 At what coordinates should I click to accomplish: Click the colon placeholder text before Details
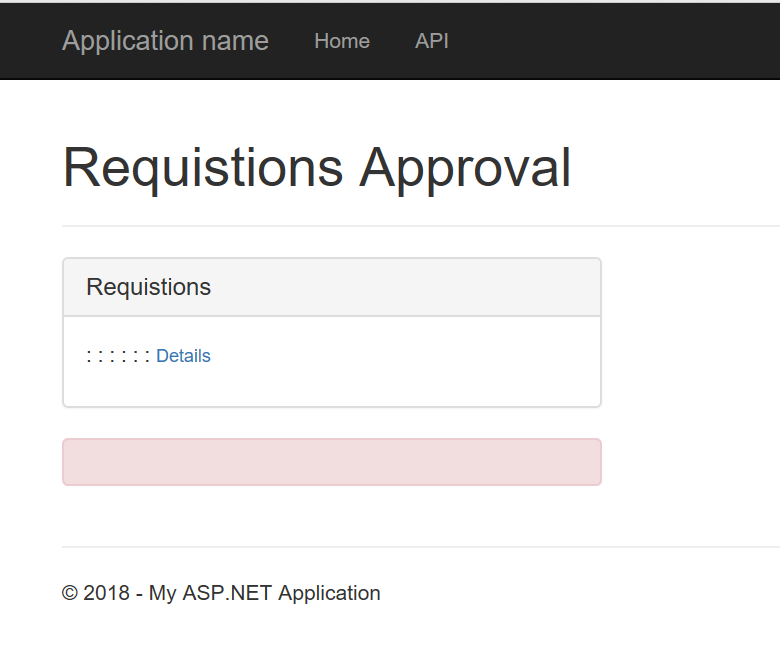[118, 356]
